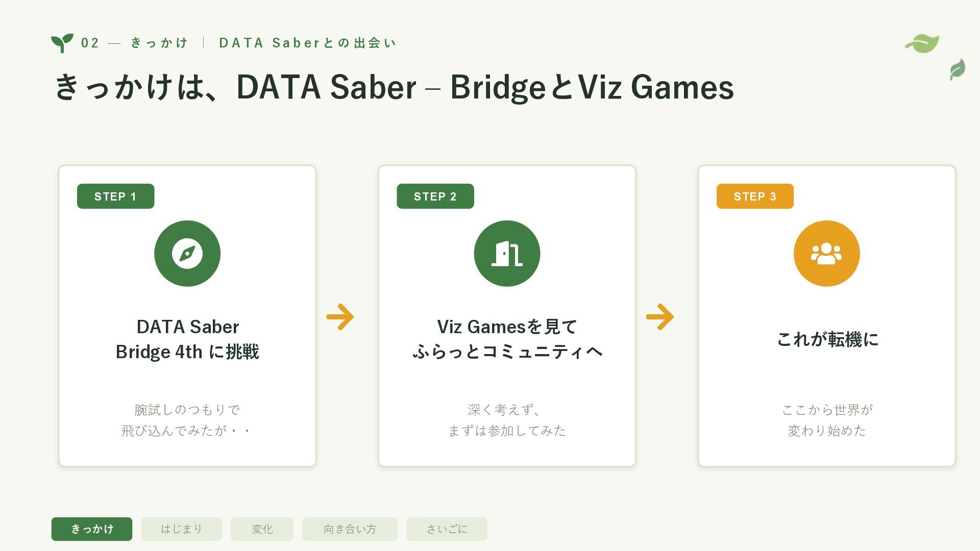The height and width of the screenshot is (551, 980).
Task: Click the orange arrow between Step 1 and Step 2
Action: [x=340, y=317]
